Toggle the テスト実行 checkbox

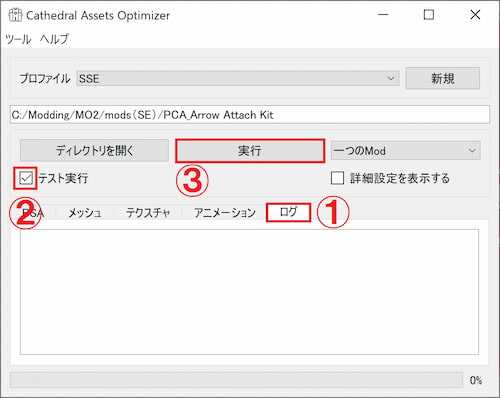26,178
